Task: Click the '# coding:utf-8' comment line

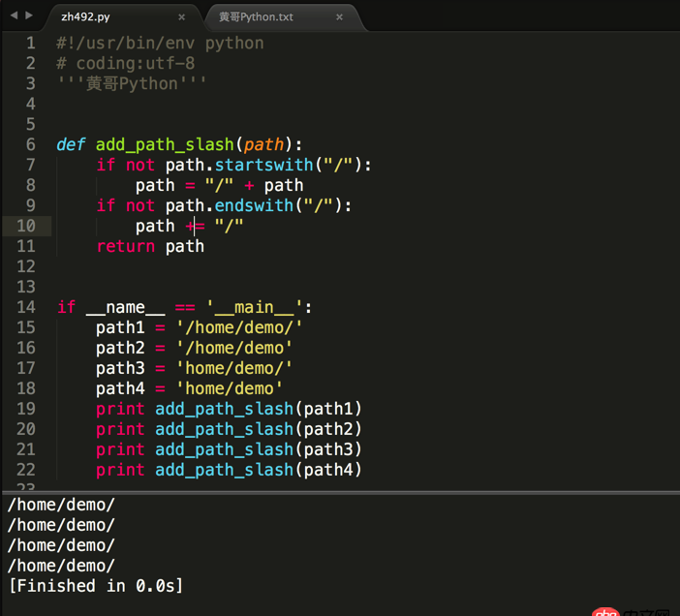Action: click(125, 63)
